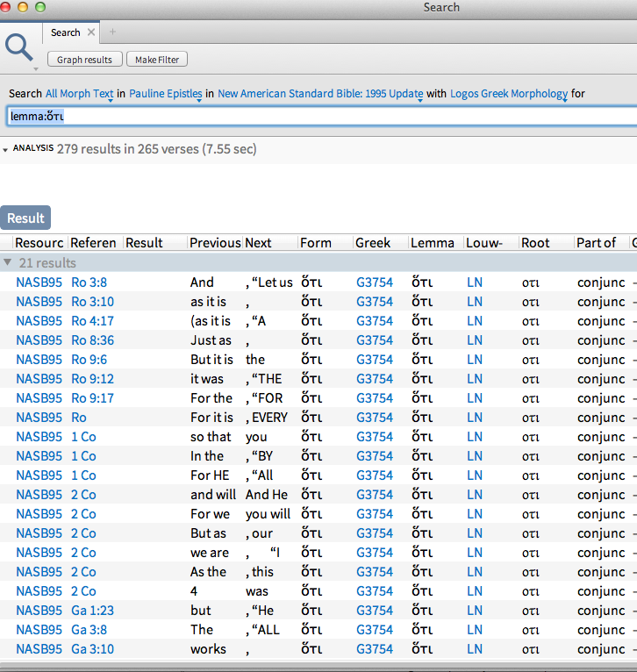This screenshot has width=637, height=672.
Task: Open the Ga 3:10 reference link
Action: (x=93, y=649)
